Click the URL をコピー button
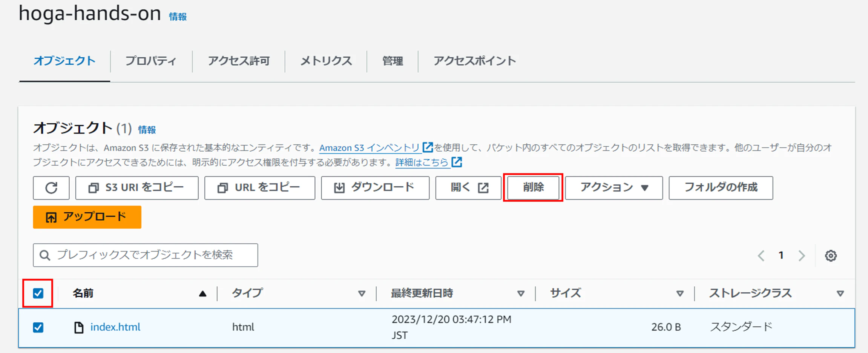Image resolution: width=868 pixels, height=353 pixels. click(260, 187)
